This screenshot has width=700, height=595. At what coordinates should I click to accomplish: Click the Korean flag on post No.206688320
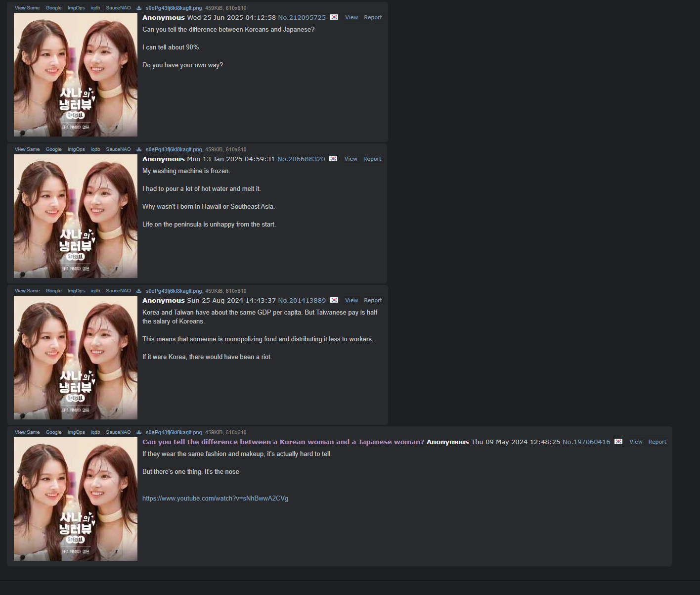(333, 159)
